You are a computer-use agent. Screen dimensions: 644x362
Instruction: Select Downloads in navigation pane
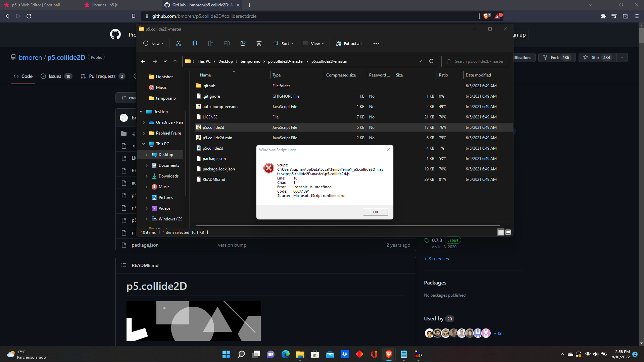click(165, 176)
